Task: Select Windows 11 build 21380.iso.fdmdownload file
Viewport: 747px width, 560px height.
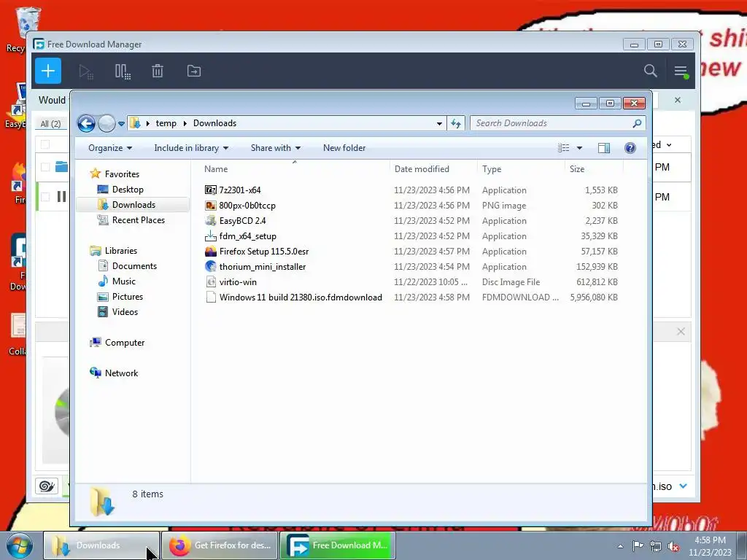Action: click(x=301, y=297)
